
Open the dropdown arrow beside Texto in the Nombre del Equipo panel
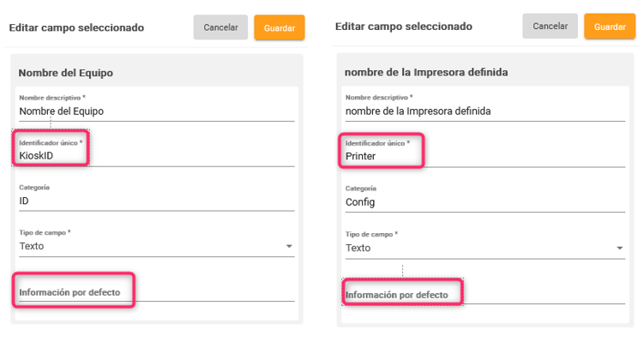[289, 246]
